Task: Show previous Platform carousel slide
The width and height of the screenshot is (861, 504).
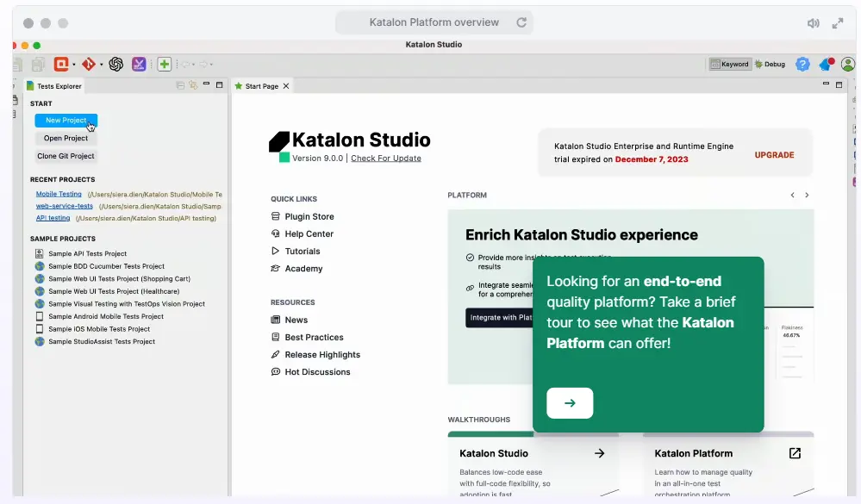Action: [792, 195]
